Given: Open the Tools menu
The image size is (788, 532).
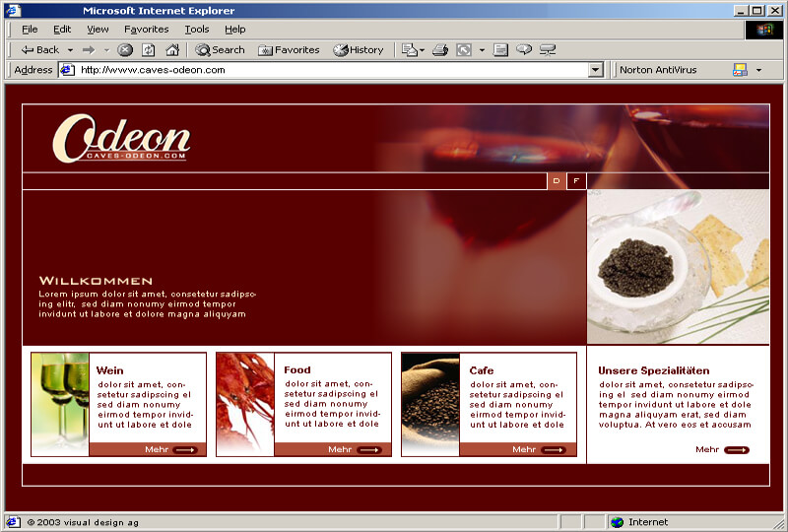Looking at the screenshot, I should point(196,30).
